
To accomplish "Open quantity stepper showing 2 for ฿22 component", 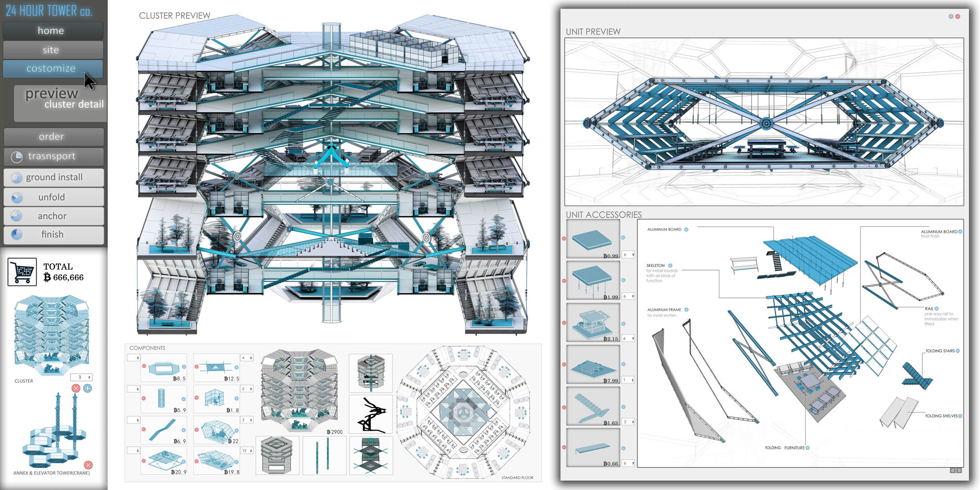I will coord(247,420).
